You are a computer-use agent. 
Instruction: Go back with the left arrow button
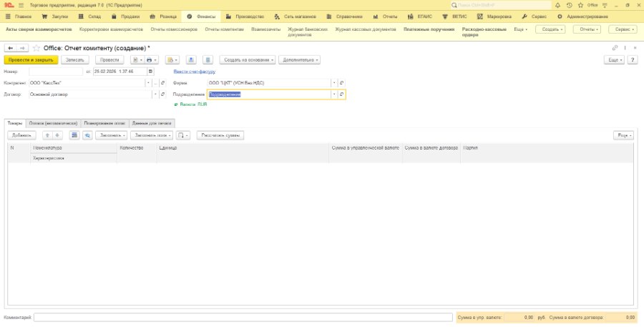[10, 48]
